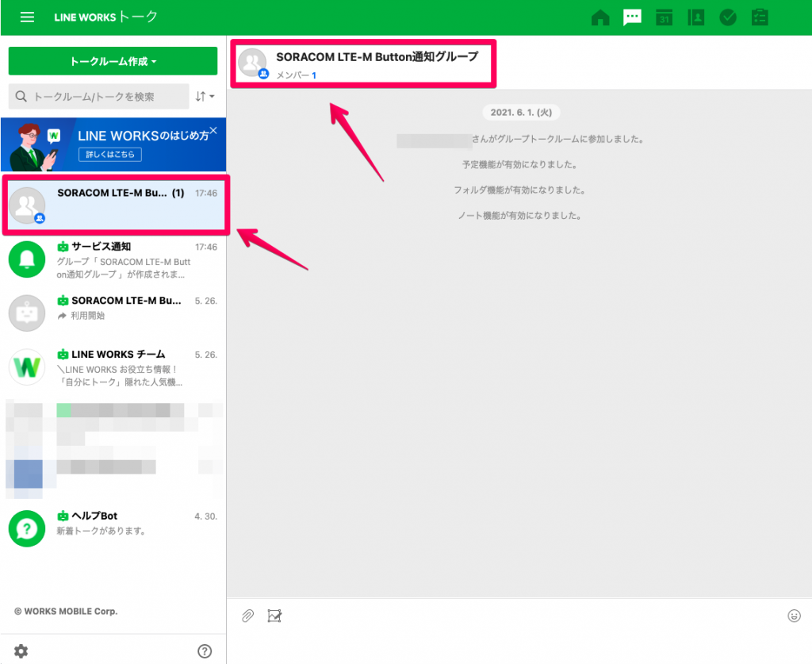
Task: Go to the Home icon
Action: [x=600, y=17]
